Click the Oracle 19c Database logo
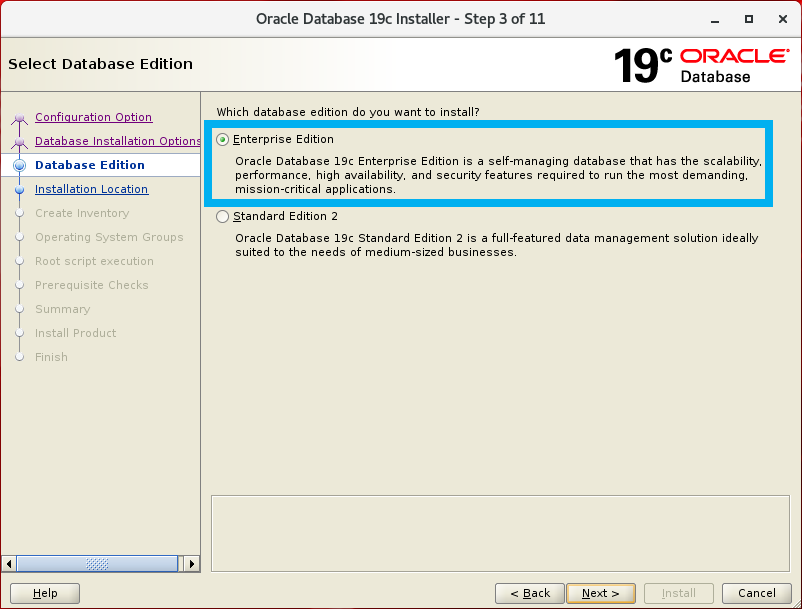802x609 pixels. pyautogui.click(x=701, y=65)
